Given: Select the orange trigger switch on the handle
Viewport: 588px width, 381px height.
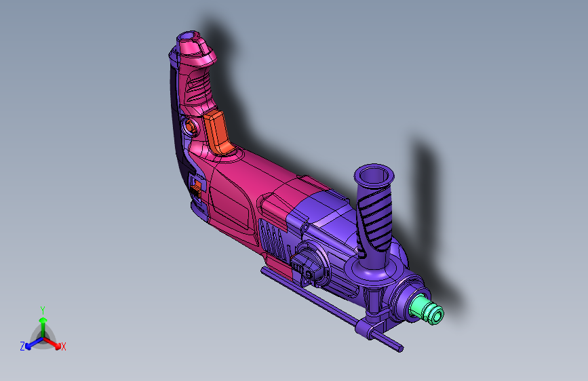Looking at the screenshot, I should click(218, 133).
